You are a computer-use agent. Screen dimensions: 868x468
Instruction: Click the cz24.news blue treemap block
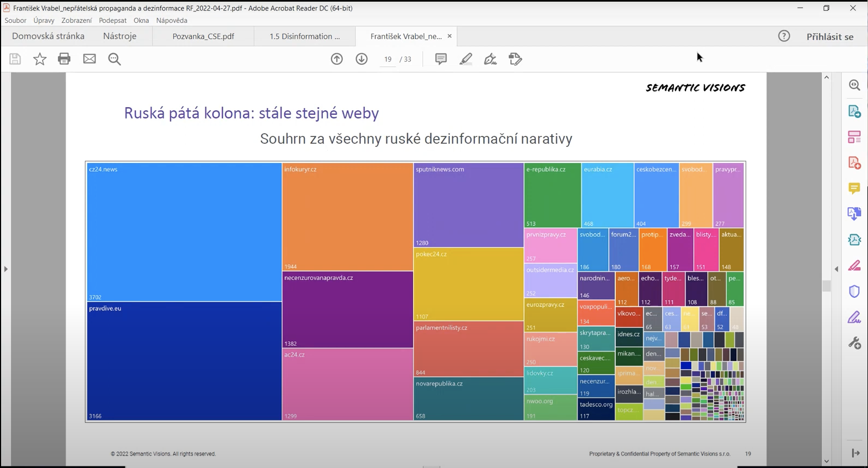pos(184,232)
